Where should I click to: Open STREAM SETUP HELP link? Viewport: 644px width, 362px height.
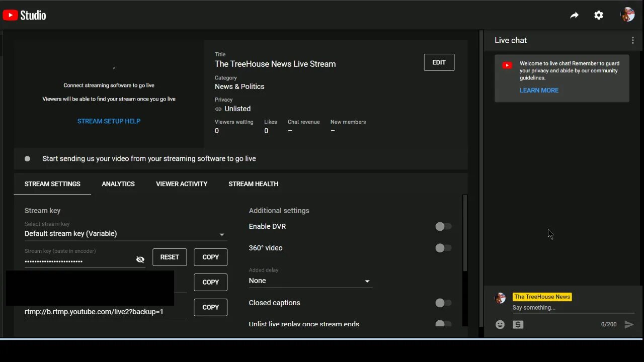(x=109, y=121)
